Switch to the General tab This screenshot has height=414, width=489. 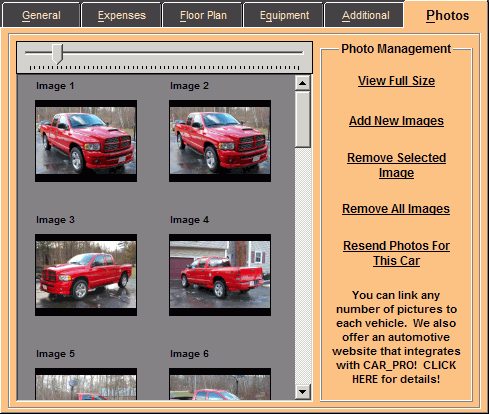point(41,15)
